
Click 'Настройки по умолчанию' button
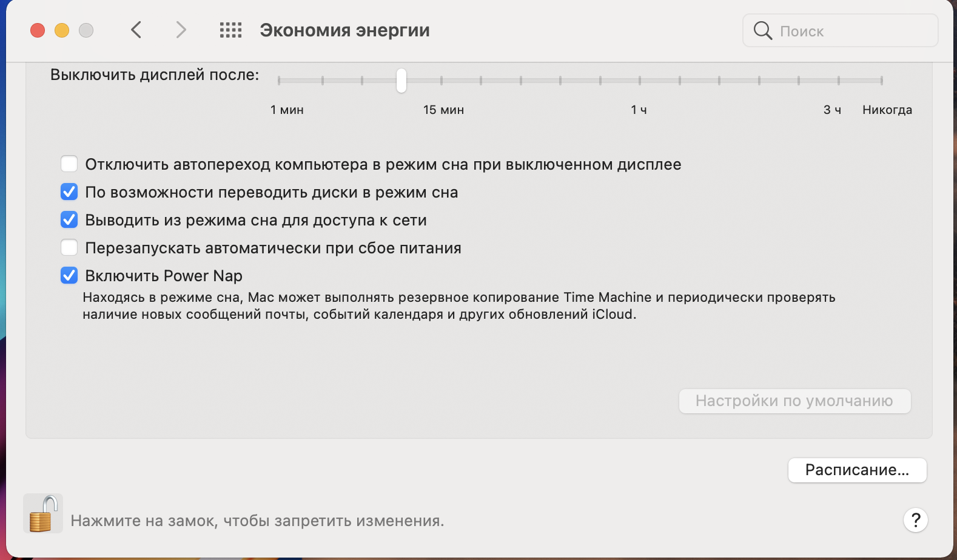point(794,401)
